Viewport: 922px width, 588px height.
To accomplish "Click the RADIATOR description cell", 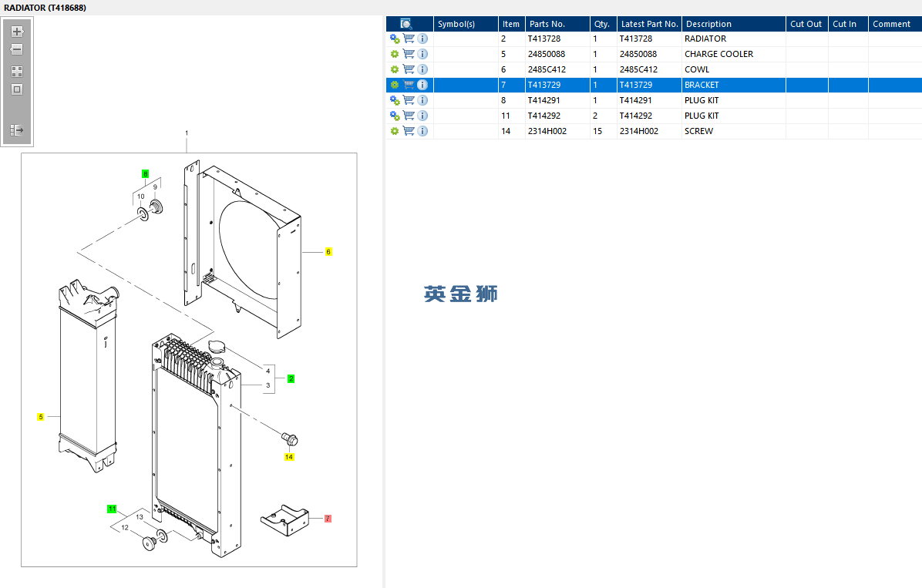I will point(734,39).
